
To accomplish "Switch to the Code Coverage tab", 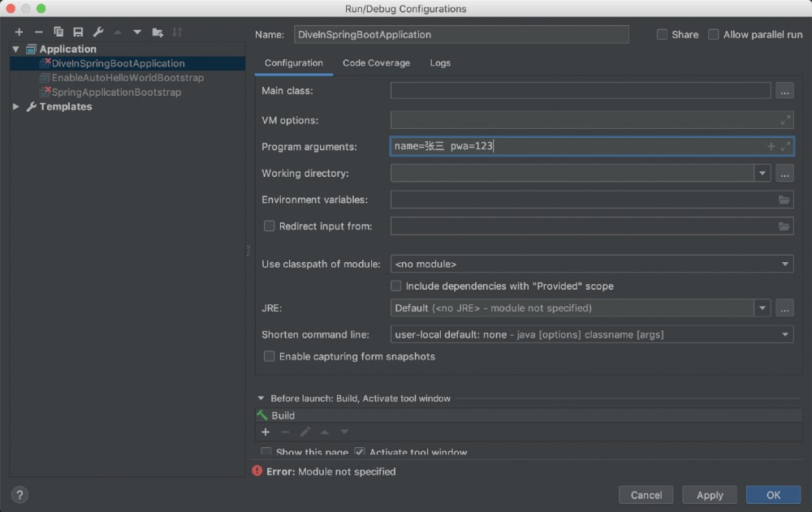I will point(376,62).
